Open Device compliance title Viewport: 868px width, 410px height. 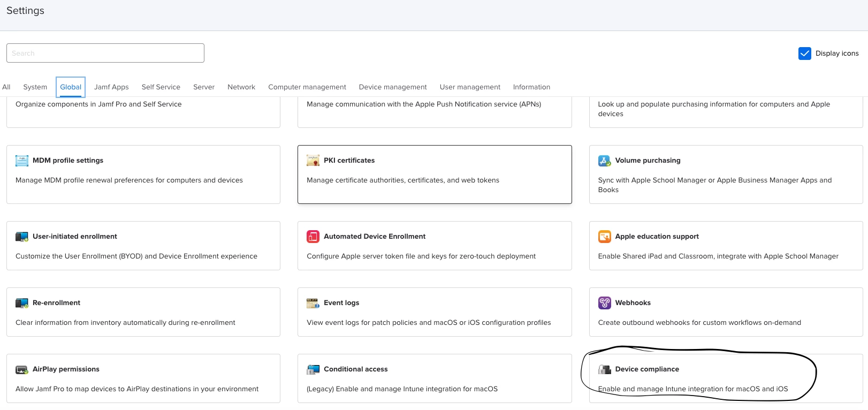647,369
